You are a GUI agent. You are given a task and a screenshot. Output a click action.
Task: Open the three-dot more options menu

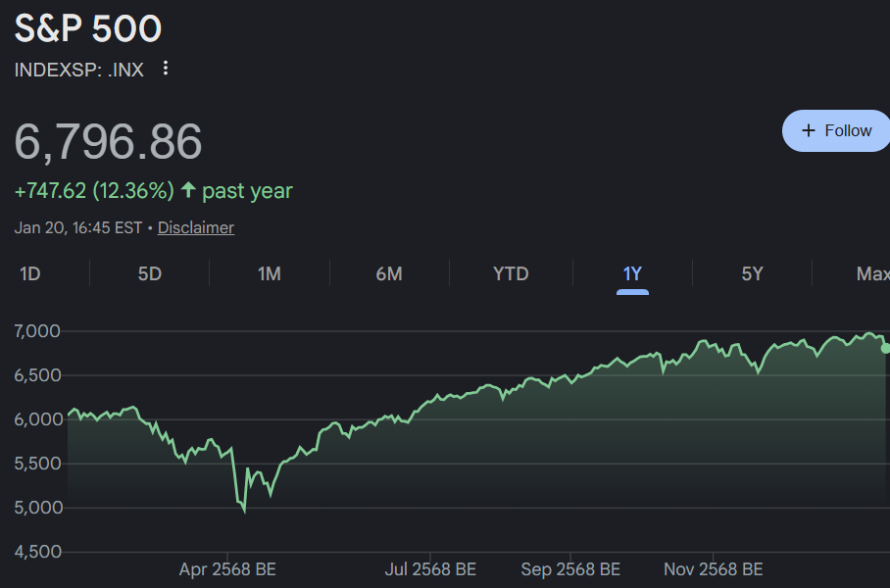166,69
